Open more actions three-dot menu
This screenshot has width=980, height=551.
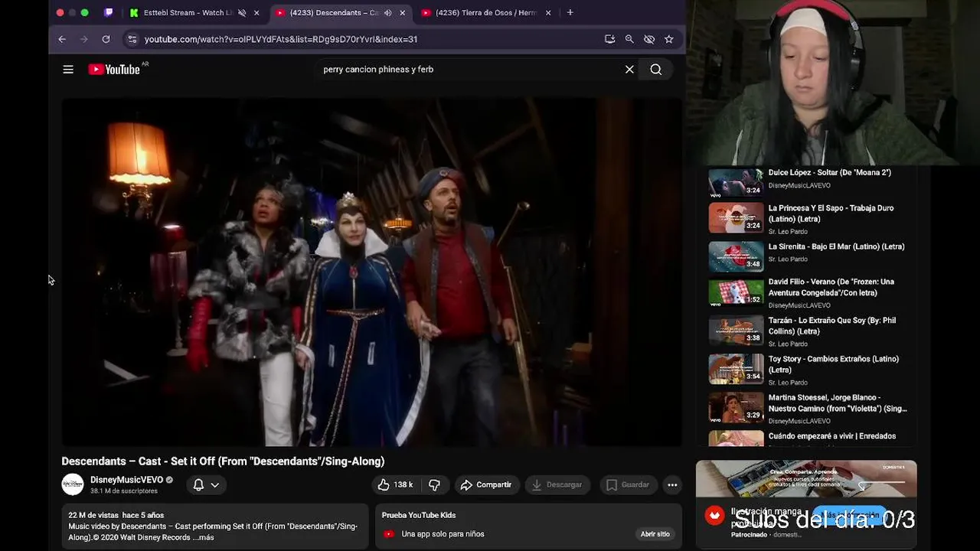672,484
